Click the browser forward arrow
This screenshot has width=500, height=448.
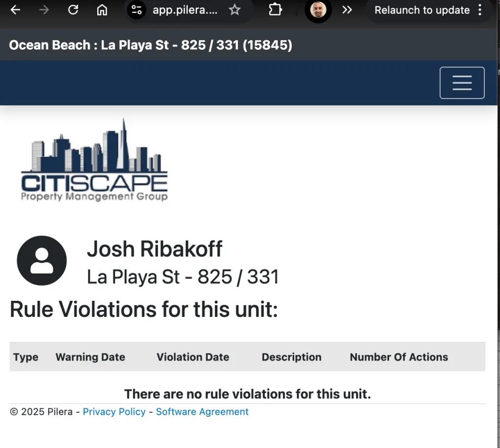coord(44,10)
